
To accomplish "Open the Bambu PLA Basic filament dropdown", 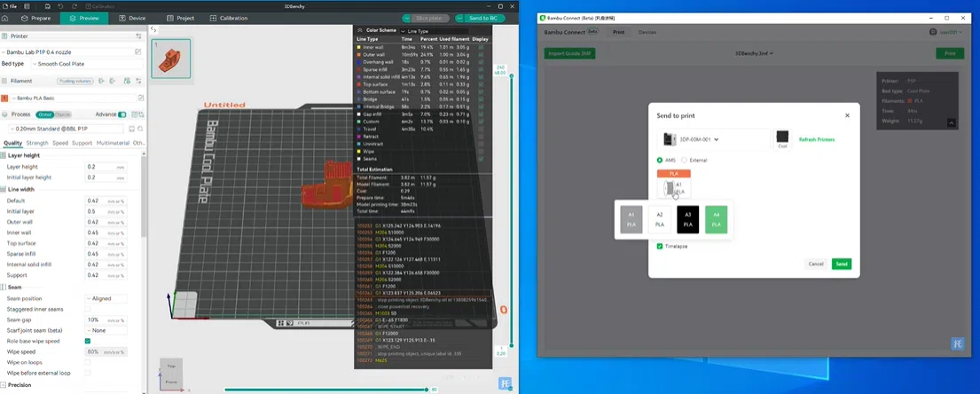I will (73, 98).
